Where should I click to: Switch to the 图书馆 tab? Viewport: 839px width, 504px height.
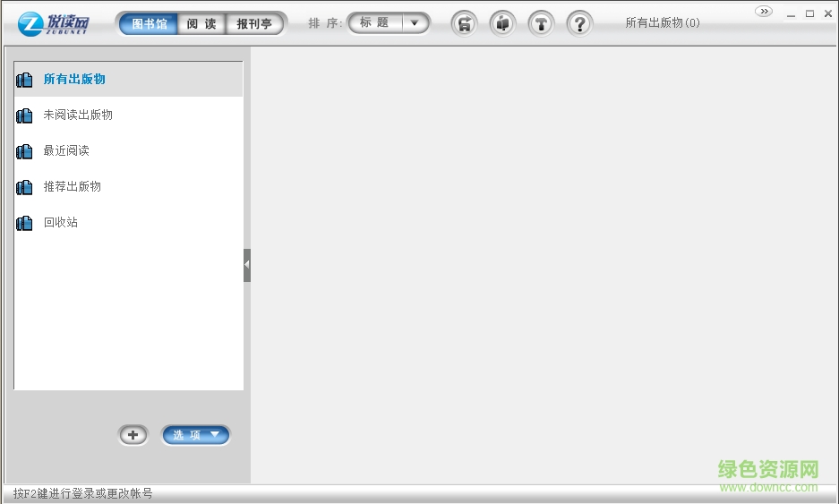click(x=149, y=24)
